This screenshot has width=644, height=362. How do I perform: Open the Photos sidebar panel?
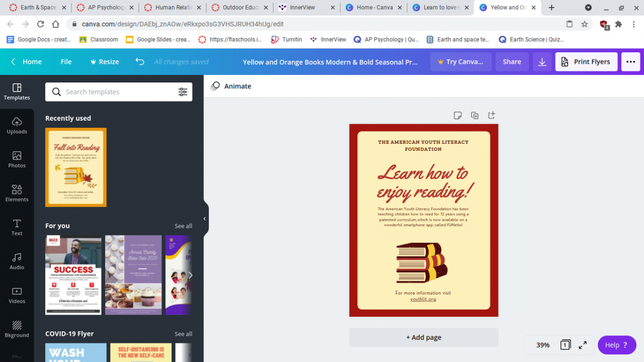click(x=17, y=160)
